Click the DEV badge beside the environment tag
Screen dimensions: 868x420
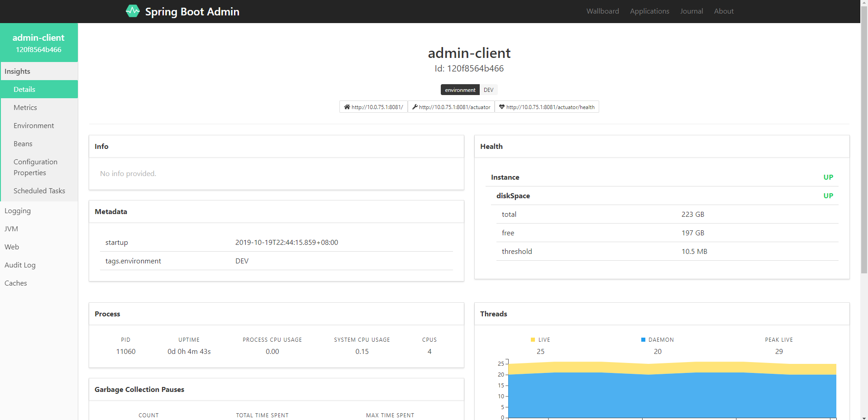(x=489, y=90)
